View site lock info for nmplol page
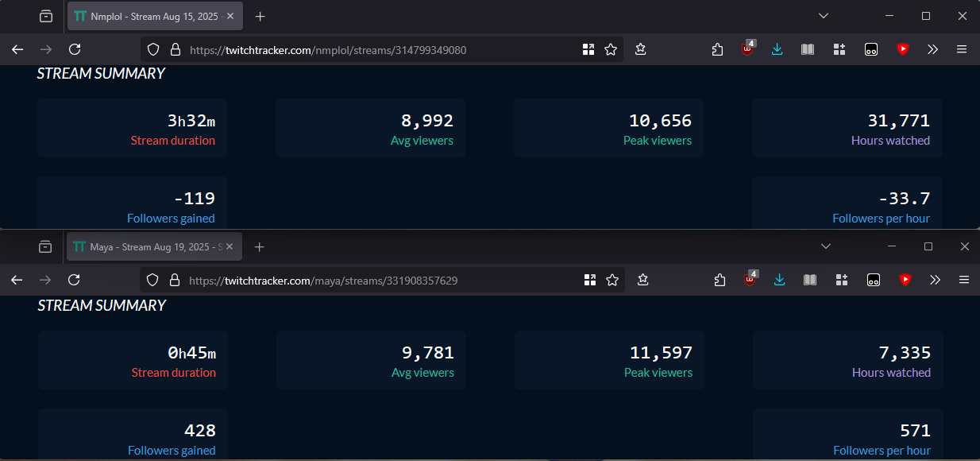Viewport: 980px width, 461px height. (x=176, y=49)
